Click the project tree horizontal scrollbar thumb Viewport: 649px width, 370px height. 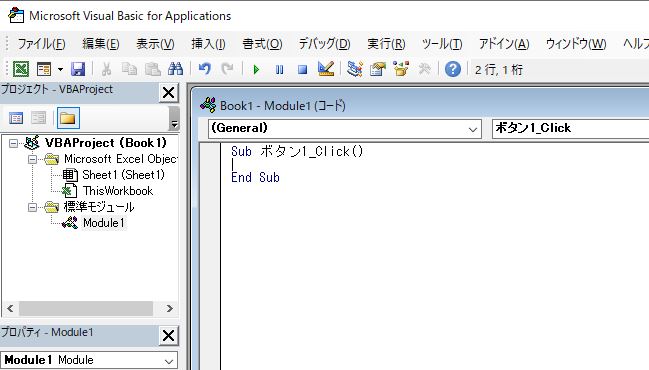pos(86,308)
